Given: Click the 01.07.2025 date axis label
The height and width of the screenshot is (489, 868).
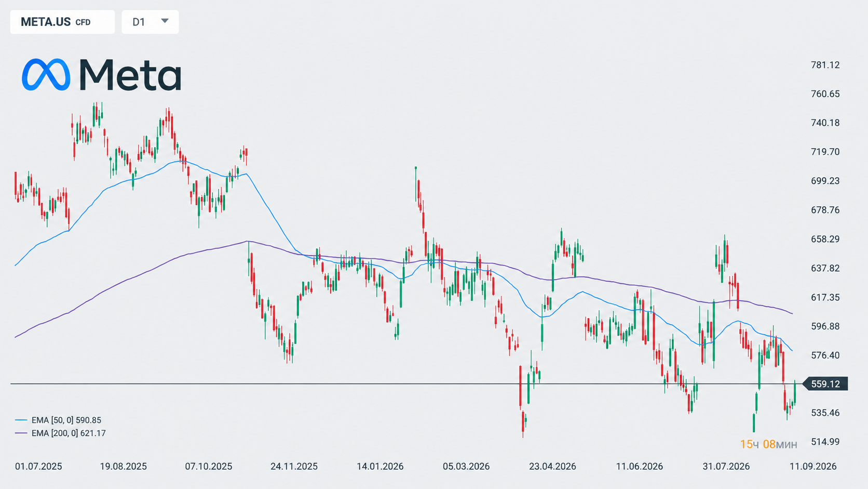Looking at the screenshot, I should [38, 467].
